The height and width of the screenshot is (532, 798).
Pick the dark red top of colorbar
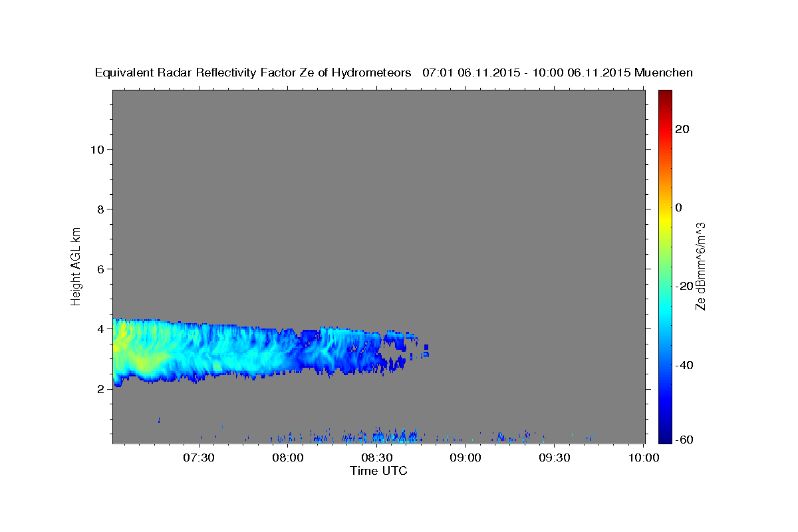[666, 95]
